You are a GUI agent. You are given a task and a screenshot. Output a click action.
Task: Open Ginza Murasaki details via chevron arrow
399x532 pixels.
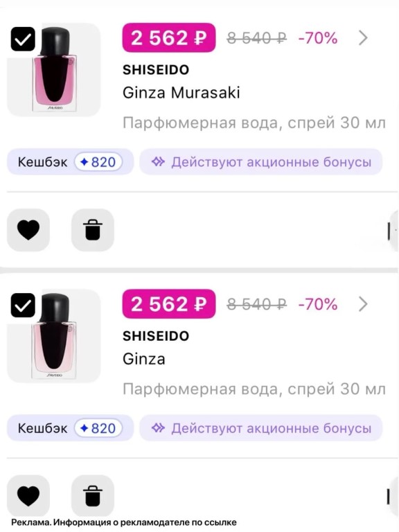pyautogui.click(x=363, y=38)
